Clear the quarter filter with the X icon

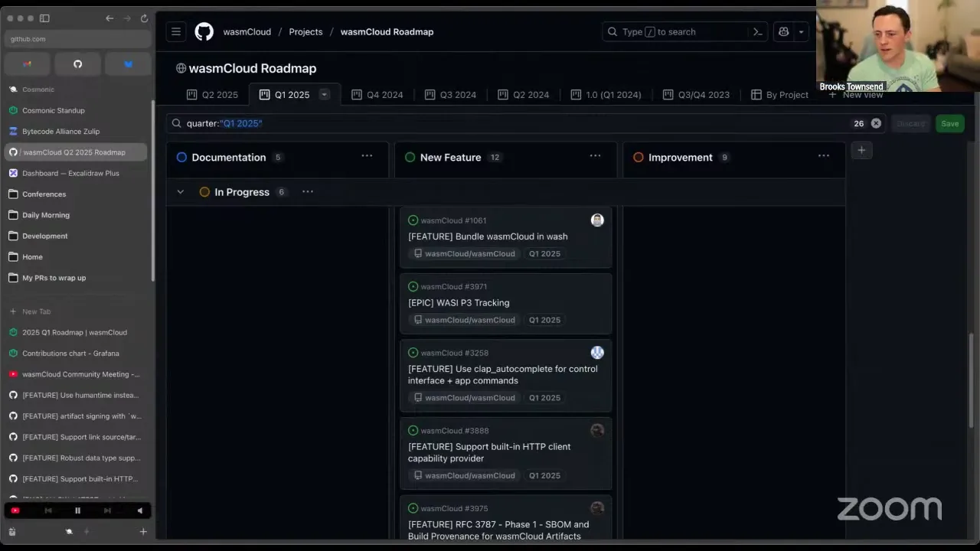pyautogui.click(x=876, y=123)
